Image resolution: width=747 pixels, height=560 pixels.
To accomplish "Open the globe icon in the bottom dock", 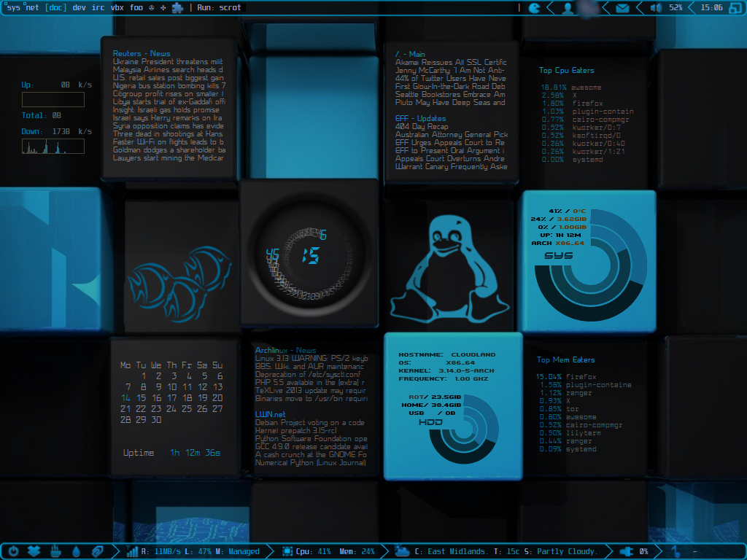I will [98, 551].
